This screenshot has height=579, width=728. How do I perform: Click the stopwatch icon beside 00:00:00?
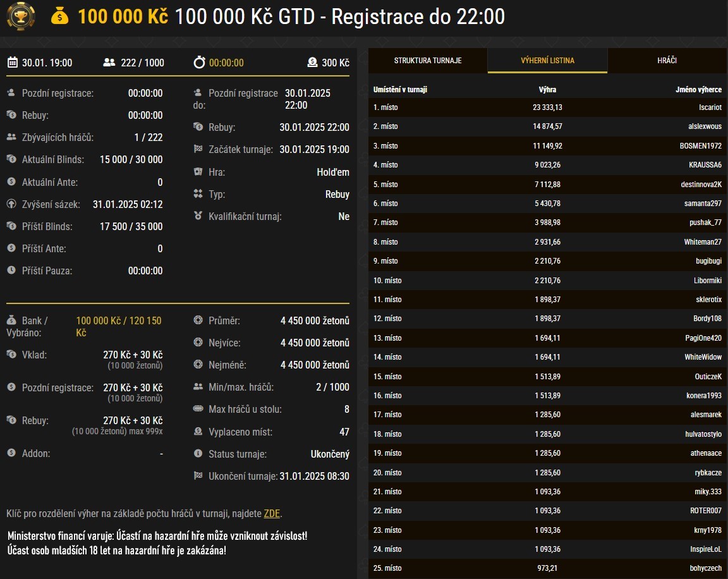(199, 63)
